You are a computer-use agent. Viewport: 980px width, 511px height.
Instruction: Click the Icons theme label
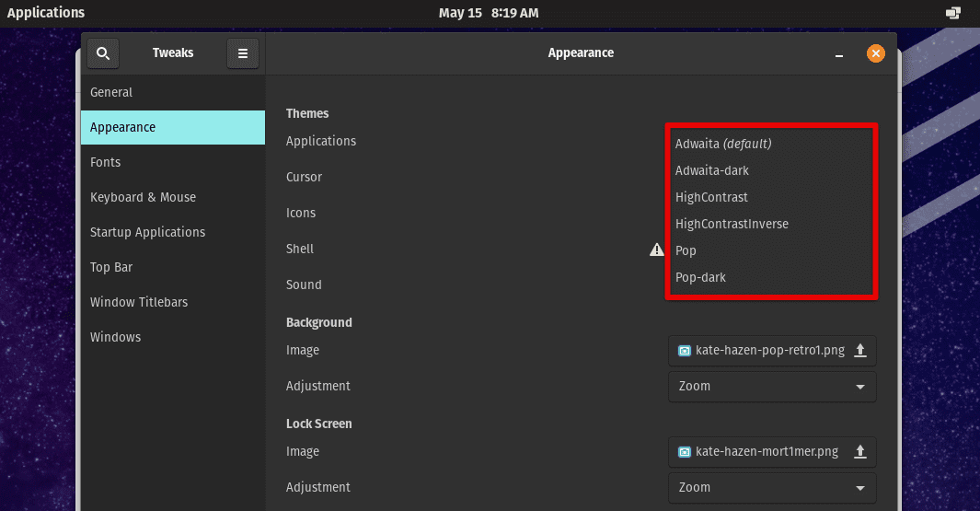301,213
